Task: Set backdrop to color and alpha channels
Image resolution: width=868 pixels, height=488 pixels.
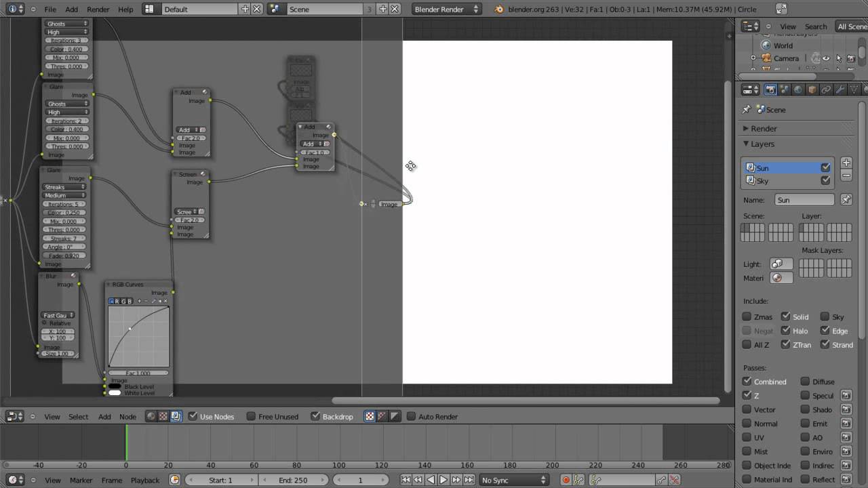Action: [x=370, y=416]
